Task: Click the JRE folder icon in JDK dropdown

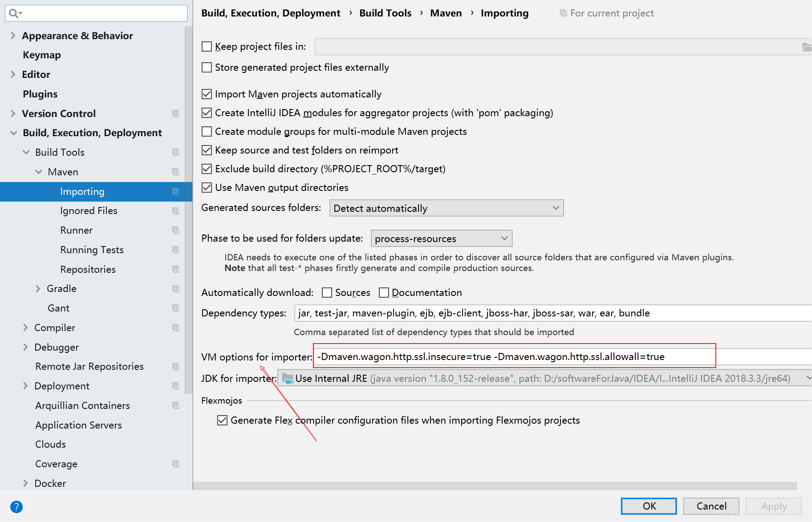Action: [288, 379]
